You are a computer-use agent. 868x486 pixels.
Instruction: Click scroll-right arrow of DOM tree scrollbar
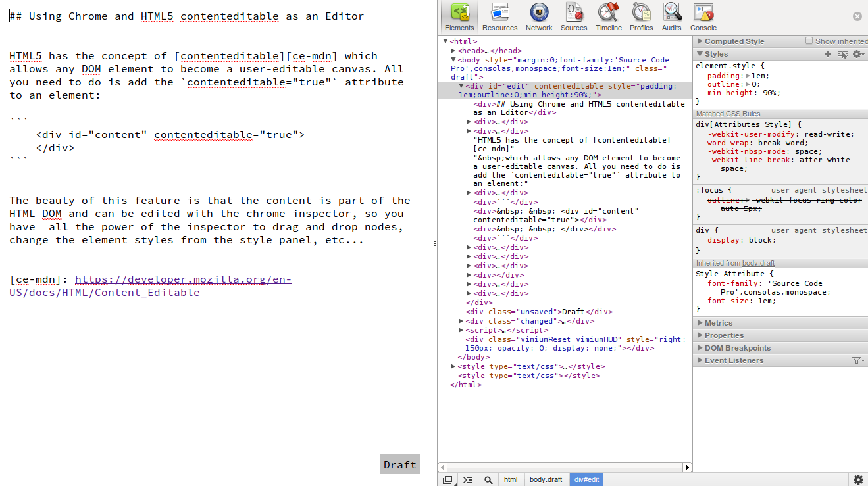pos(688,467)
